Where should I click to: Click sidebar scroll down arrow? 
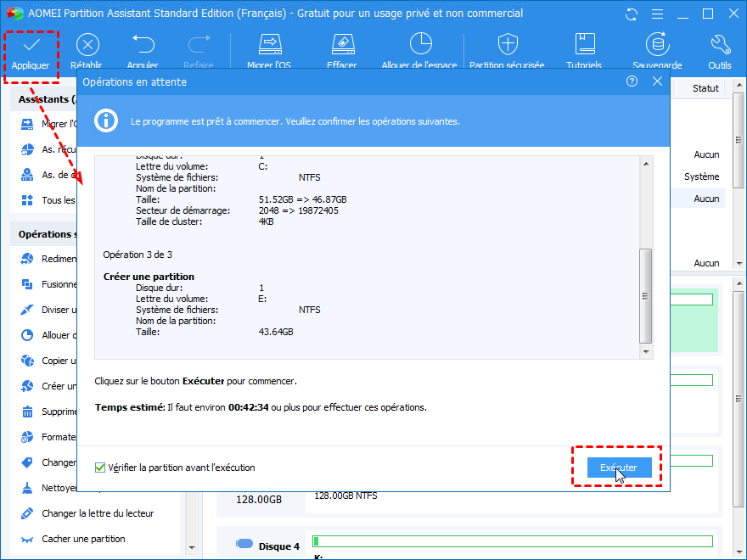[x=192, y=547]
